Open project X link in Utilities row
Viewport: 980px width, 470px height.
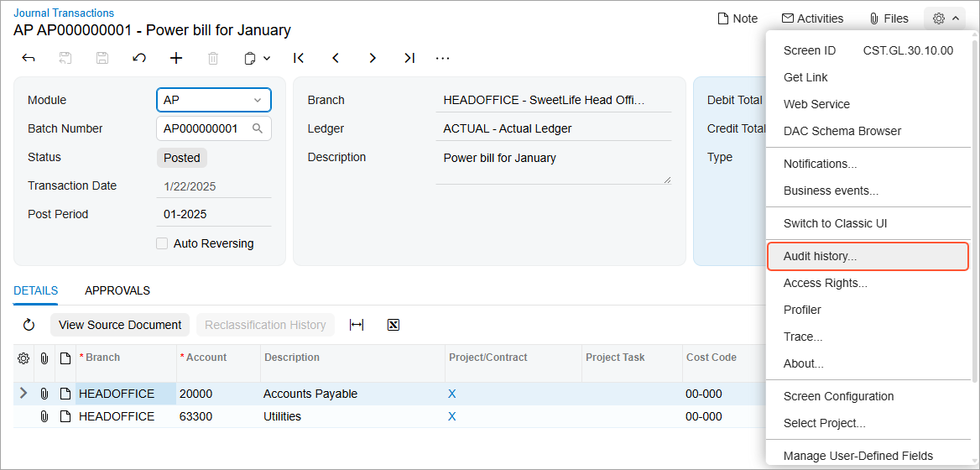(452, 416)
